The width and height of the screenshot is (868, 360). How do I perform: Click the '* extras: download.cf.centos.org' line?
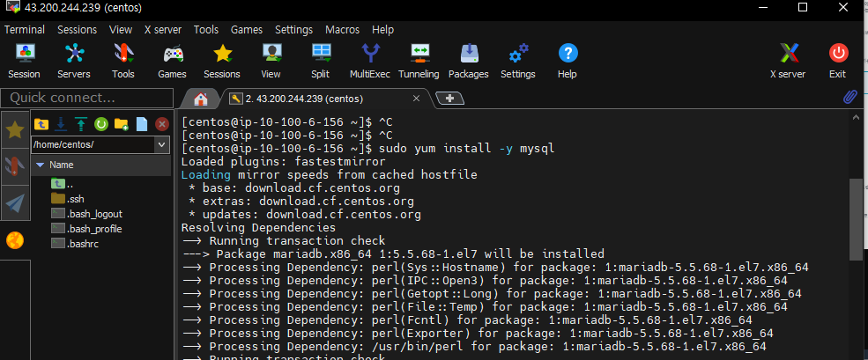[x=301, y=202]
